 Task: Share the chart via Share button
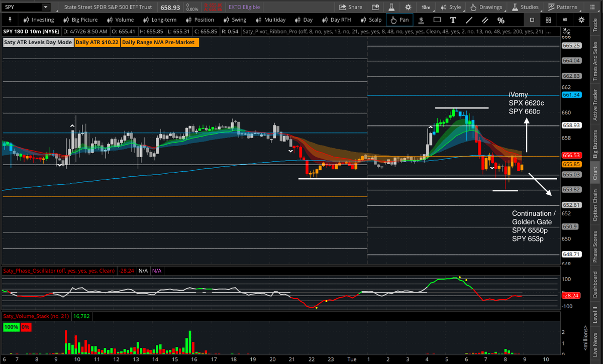pyautogui.click(x=351, y=7)
